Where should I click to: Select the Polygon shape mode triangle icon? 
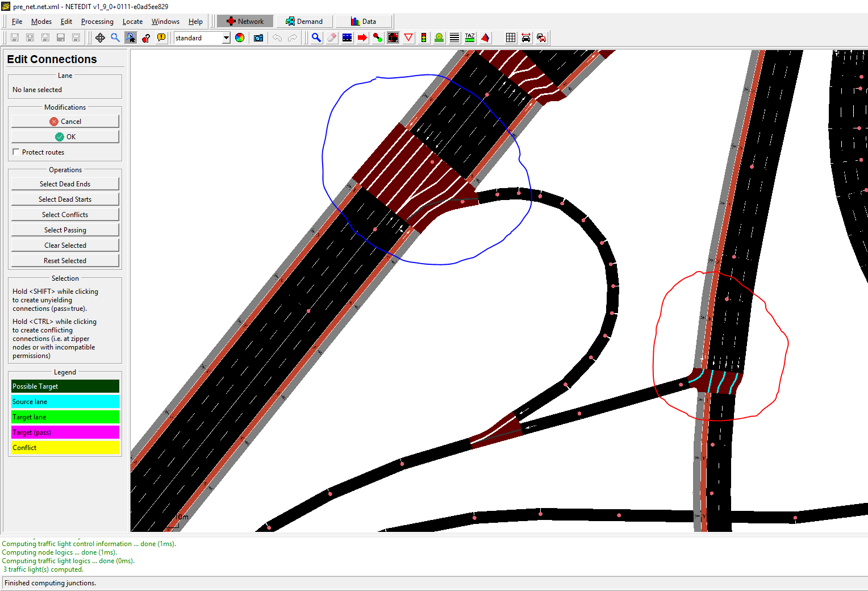[x=485, y=38]
